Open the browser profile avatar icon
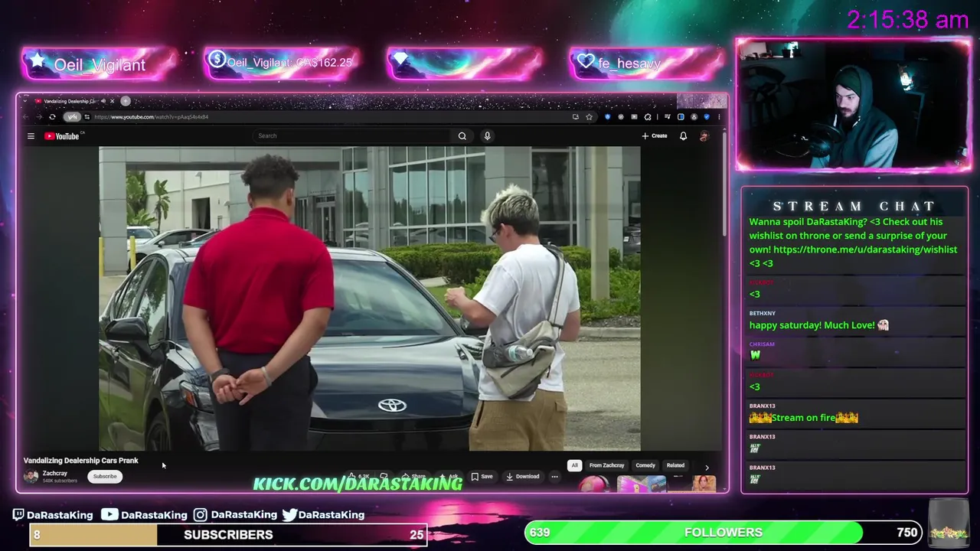Viewport: 980px width, 551px height. 694,116
